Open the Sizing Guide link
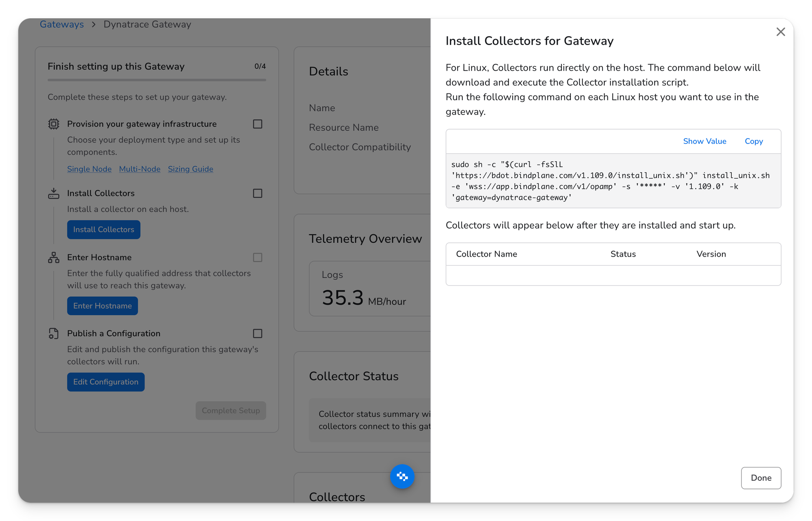Screen dimensions: 812x521 tap(190, 169)
